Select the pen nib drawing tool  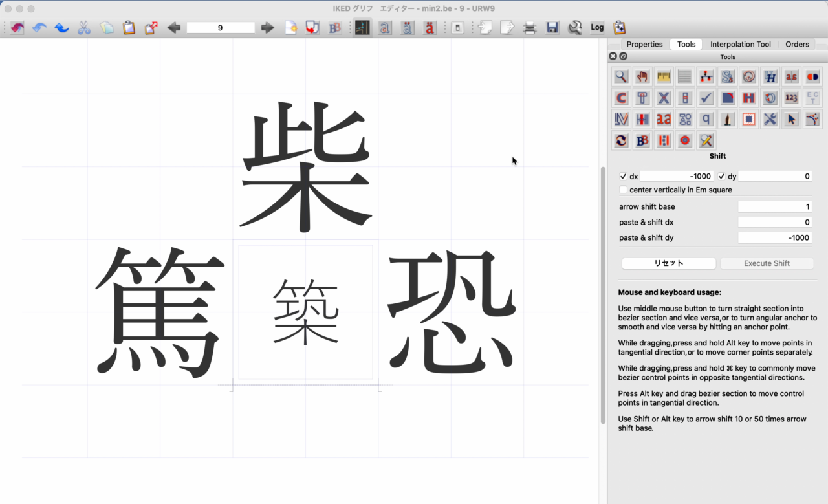(728, 119)
